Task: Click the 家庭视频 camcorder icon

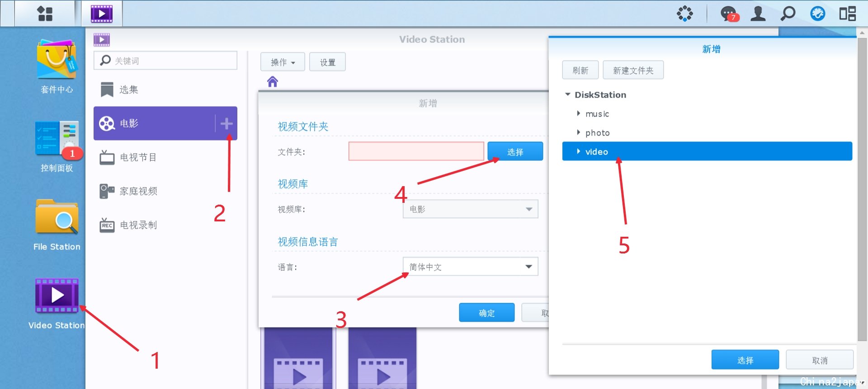Action: coord(107,191)
